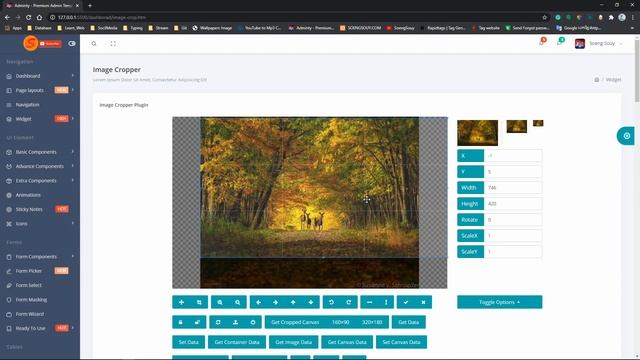Flip image horizontally

[x=369, y=302]
